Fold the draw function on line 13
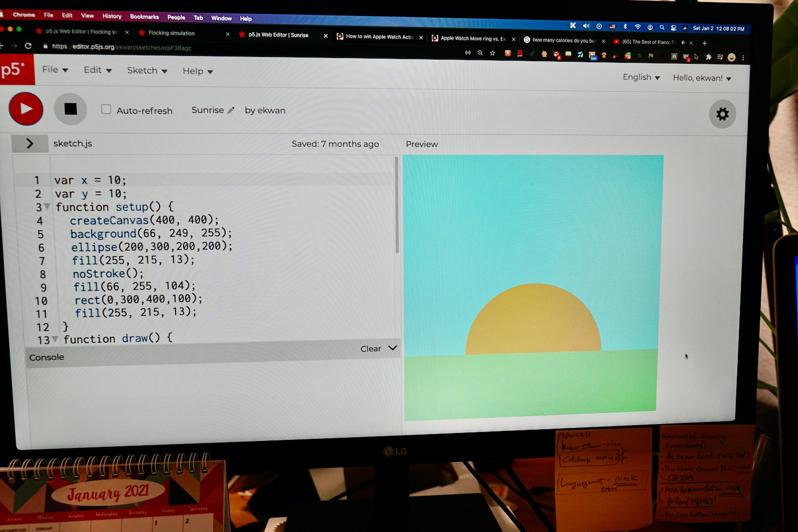This screenshot has height=532, width=798. (55, 339)
